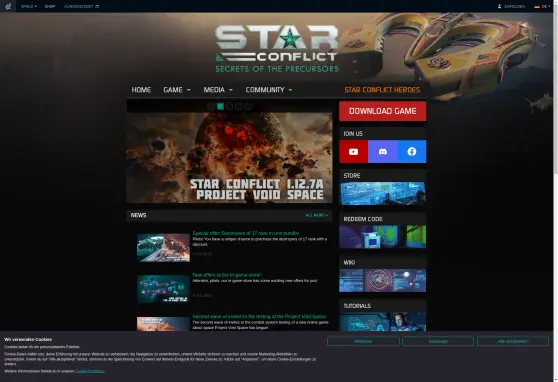Image resolution: width=558 pixels, height=382 pixels.
Task: Click the user icon next to Anmelden
Action: click(499, 6)
